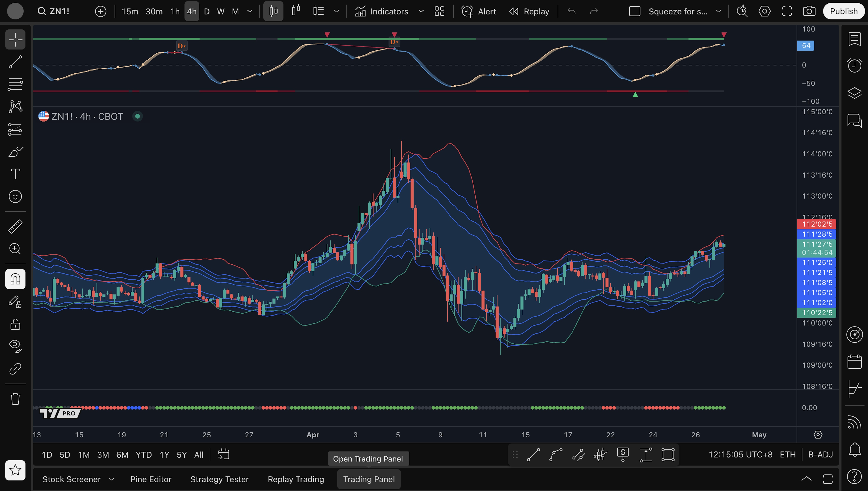
Task: Select the crosshair cursor tool
Action: tap(15, 40)
